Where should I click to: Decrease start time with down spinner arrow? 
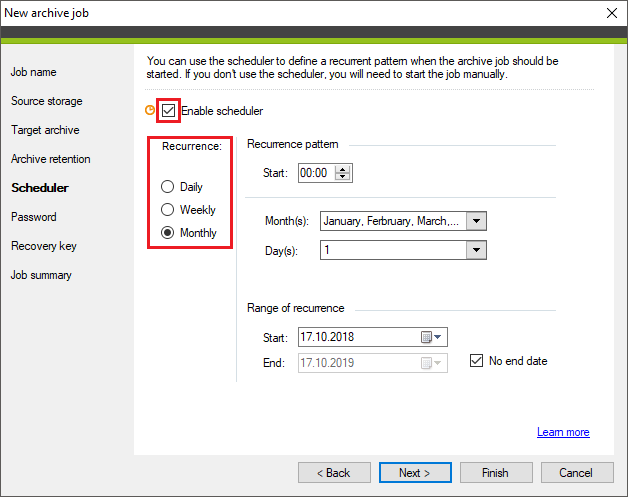pos(342,177)
